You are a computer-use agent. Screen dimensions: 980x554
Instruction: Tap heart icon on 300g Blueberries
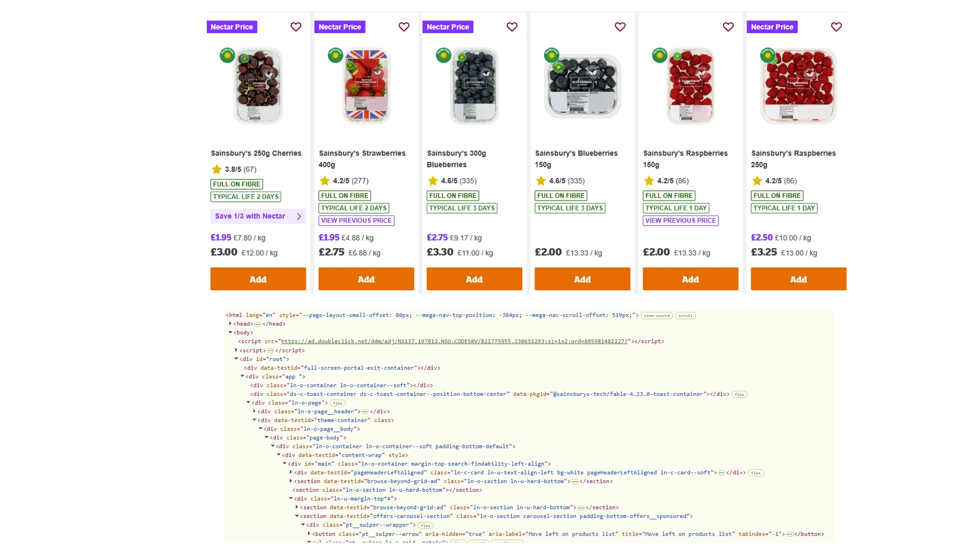point(512,27)
